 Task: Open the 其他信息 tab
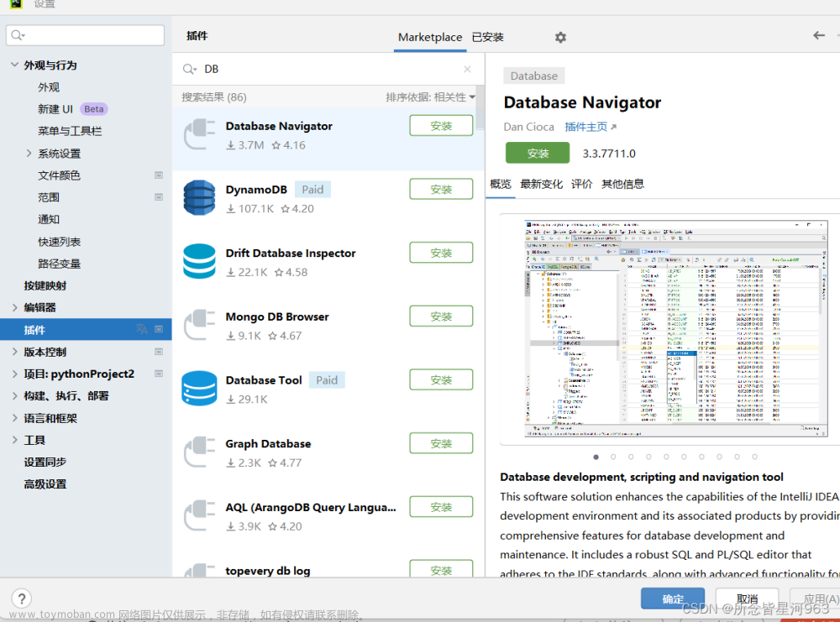[622, 184]
